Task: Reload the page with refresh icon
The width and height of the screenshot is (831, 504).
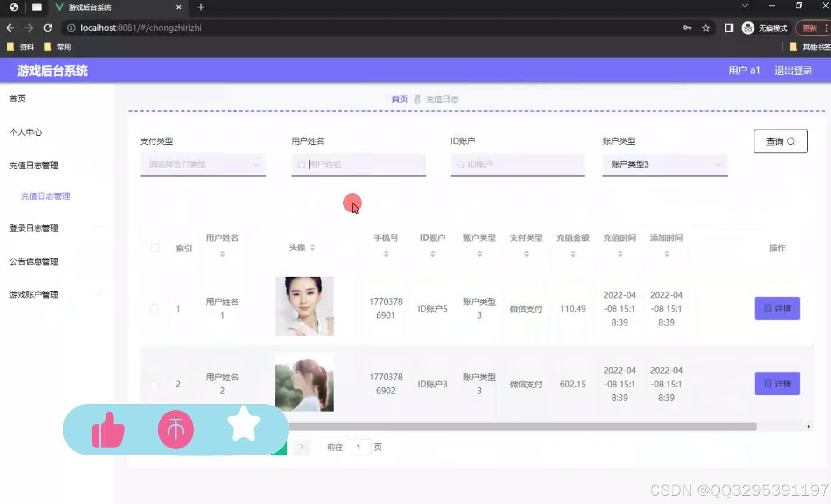Action: (x=48, y=28)
